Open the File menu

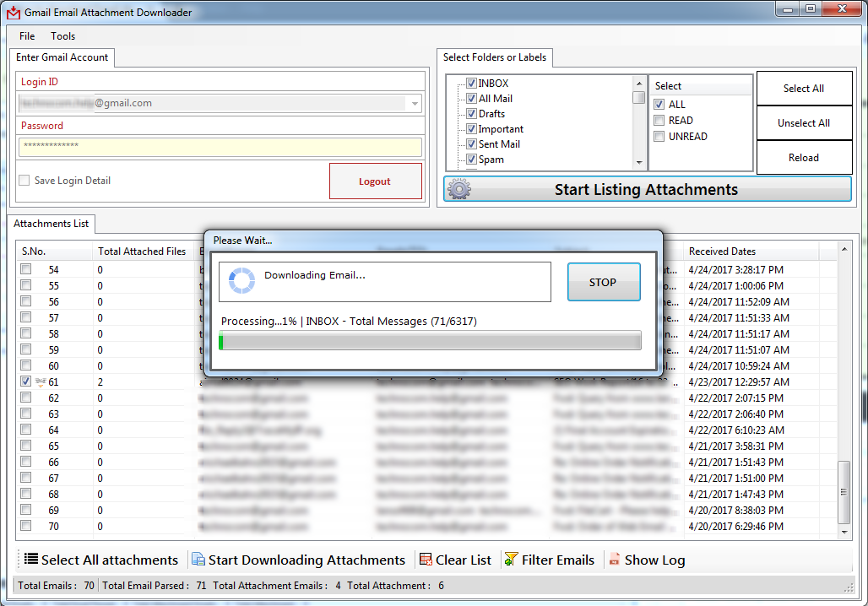tap(26, 36)
